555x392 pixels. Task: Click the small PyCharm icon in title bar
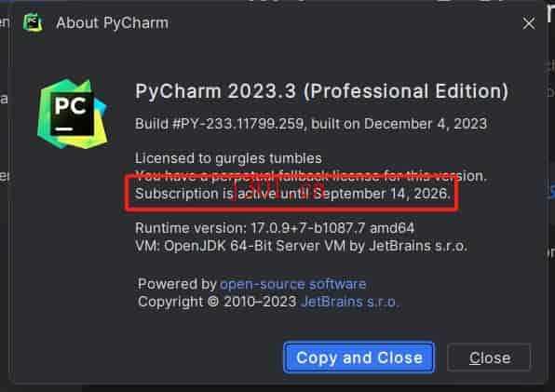[33, 23]
